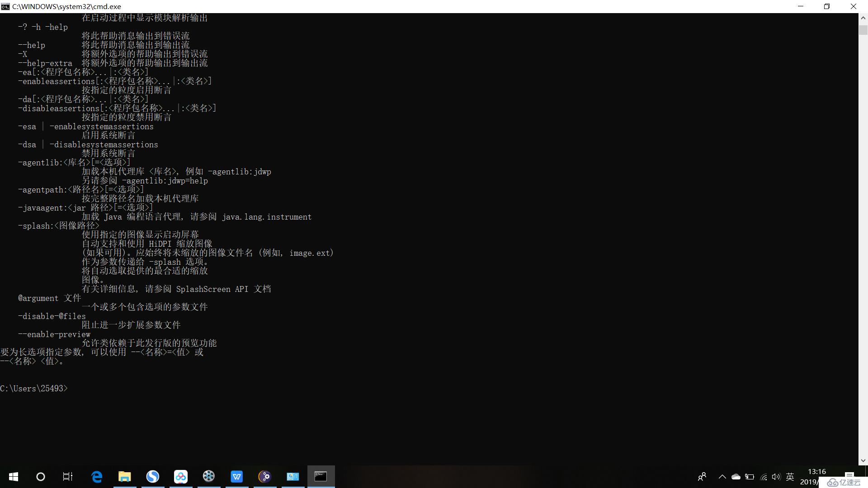
Task: Click the "-enableassertions" option line
Action: [115, 81]
